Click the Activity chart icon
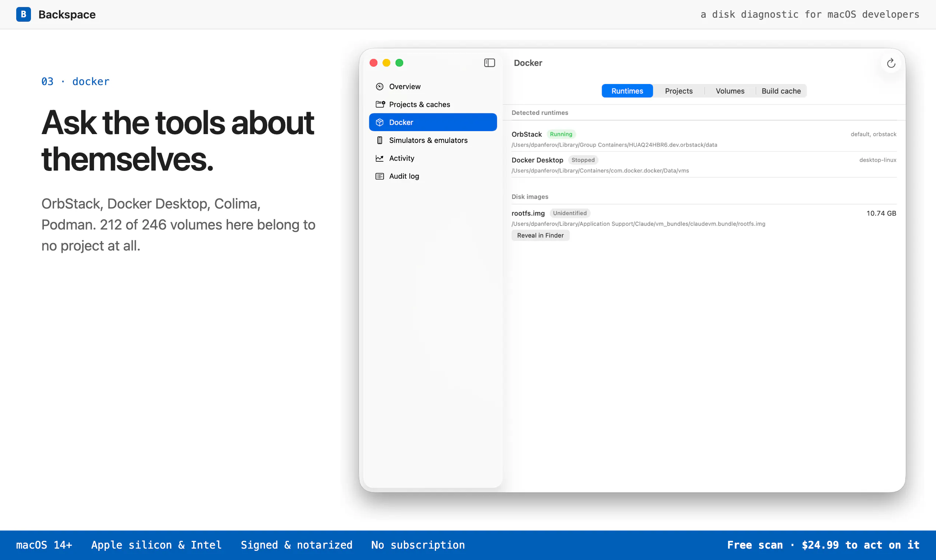This screenshot has width=936, height=560. [380, 158]
